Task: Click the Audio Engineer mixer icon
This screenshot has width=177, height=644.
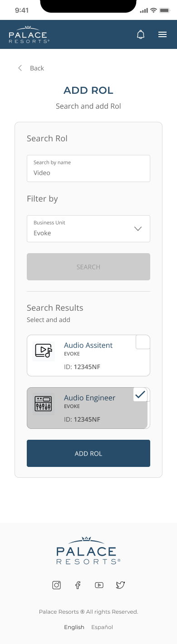Action: pyautogui.click(x=44, y=404)
